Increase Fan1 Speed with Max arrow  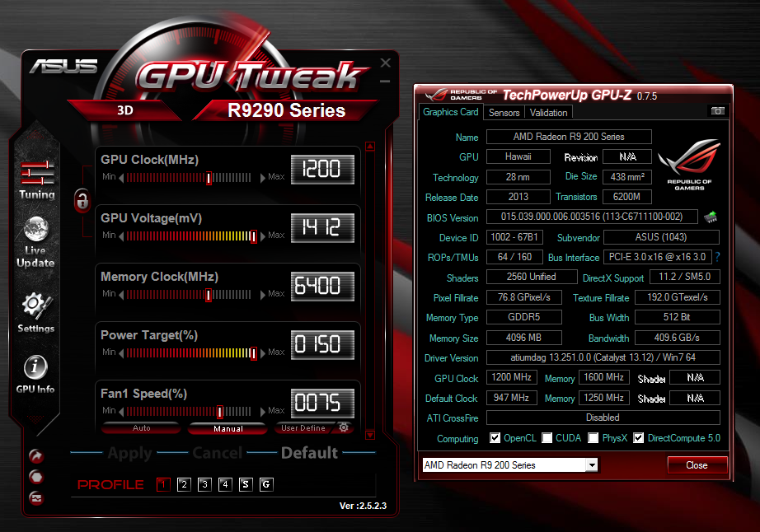[263, 412]
